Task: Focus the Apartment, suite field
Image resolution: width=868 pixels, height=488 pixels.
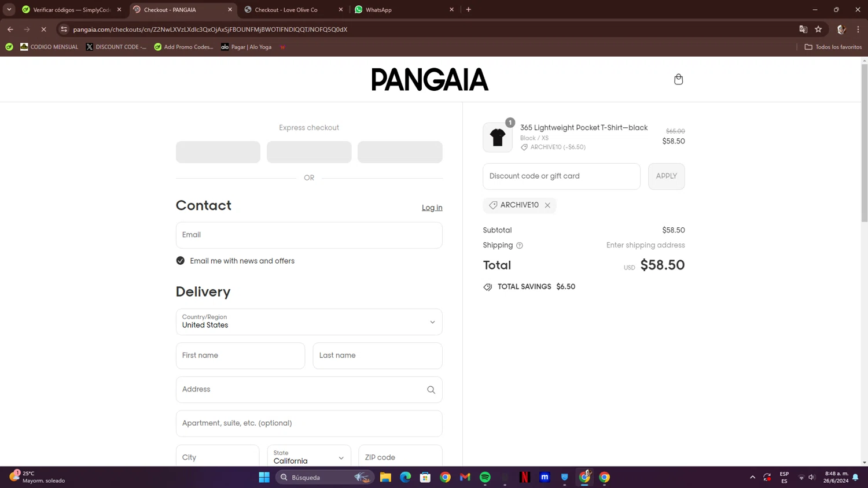Action: click(x=309, y=423)
